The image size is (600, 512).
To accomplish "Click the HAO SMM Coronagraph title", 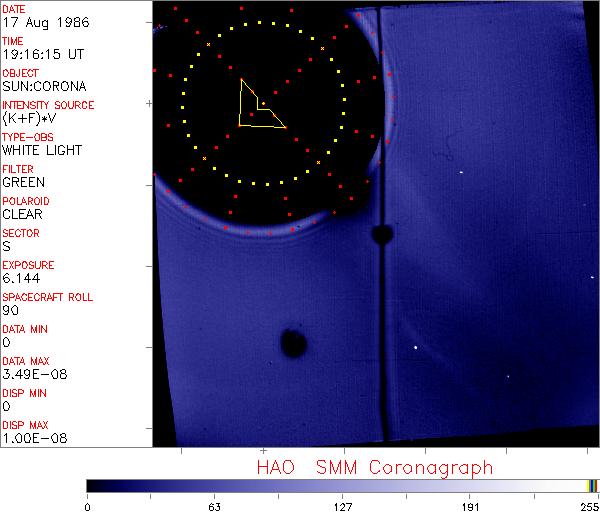I will point(375,467).
